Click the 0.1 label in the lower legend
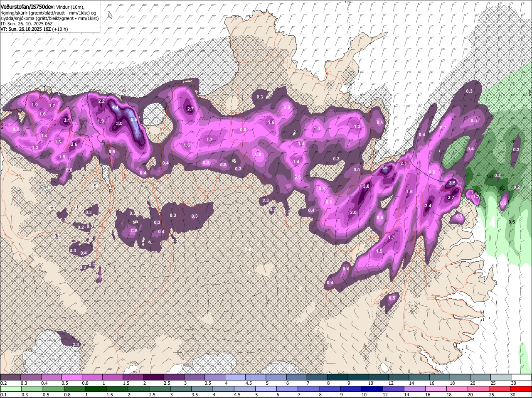Viewport: 532px width, 398px height. click(x=3, y=395)
